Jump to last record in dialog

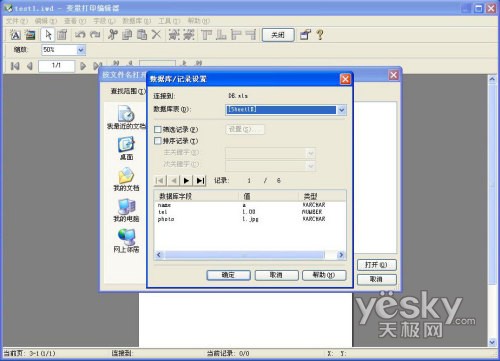click(200, 181)
